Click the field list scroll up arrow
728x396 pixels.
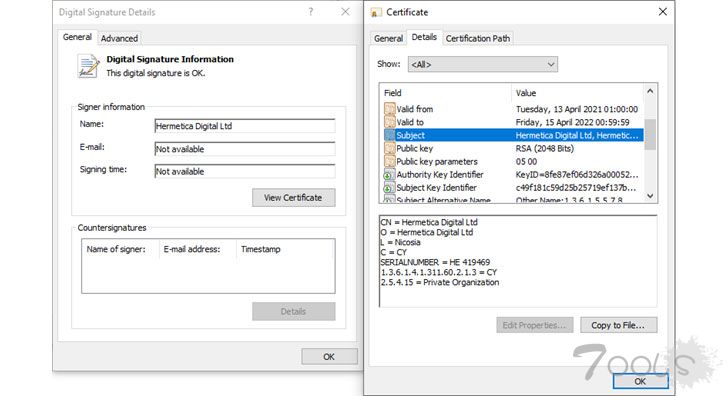[650, 91]
